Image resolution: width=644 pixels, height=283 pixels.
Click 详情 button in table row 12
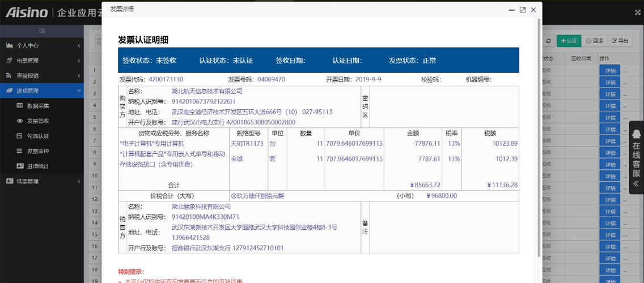pos(610,199)
